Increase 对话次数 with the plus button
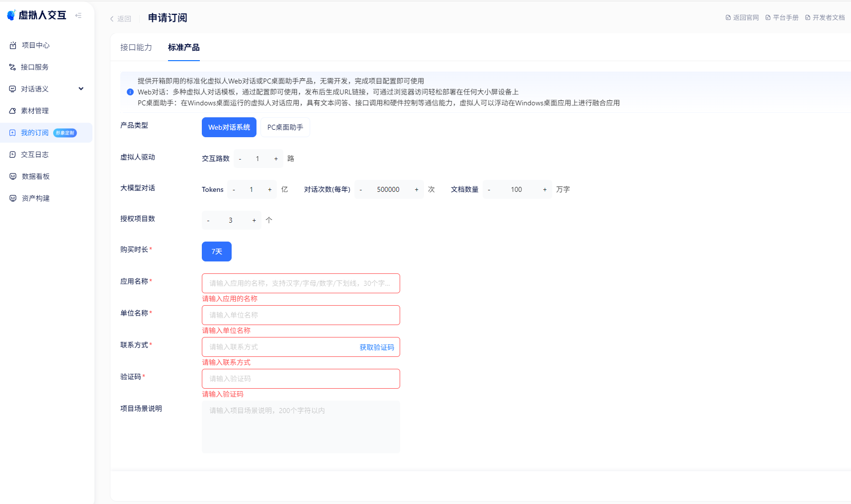The image size is (851, 504). coord(417,190)
